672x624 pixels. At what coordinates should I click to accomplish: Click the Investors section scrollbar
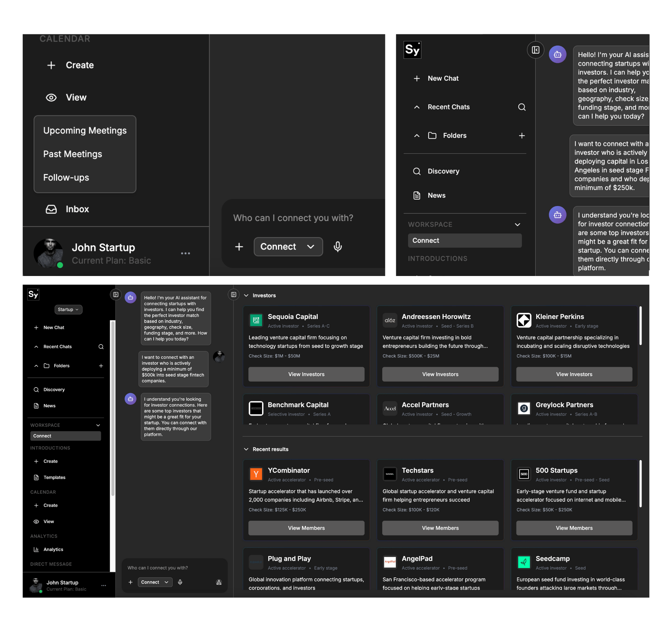[x=641, y=326]
